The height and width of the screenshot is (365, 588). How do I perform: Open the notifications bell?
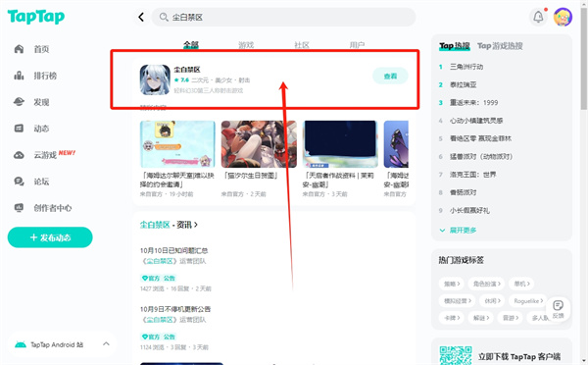[538, 17]
